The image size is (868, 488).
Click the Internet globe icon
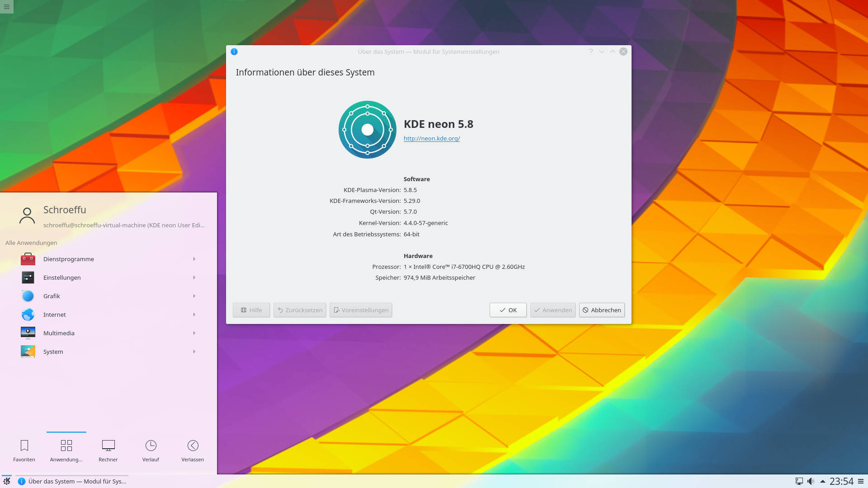(28, 314)
